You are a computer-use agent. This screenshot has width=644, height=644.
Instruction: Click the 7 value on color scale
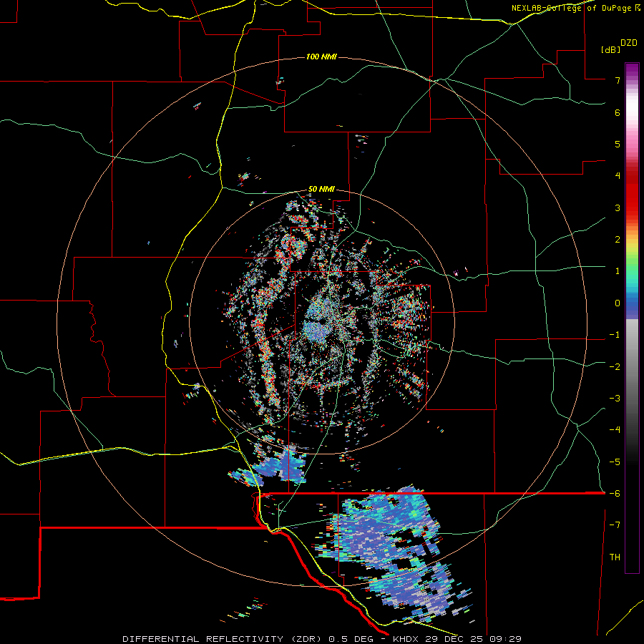point(618,80)
